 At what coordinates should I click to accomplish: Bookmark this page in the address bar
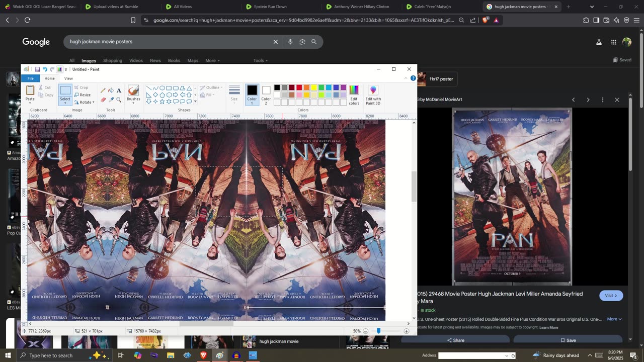pos(133,20)
